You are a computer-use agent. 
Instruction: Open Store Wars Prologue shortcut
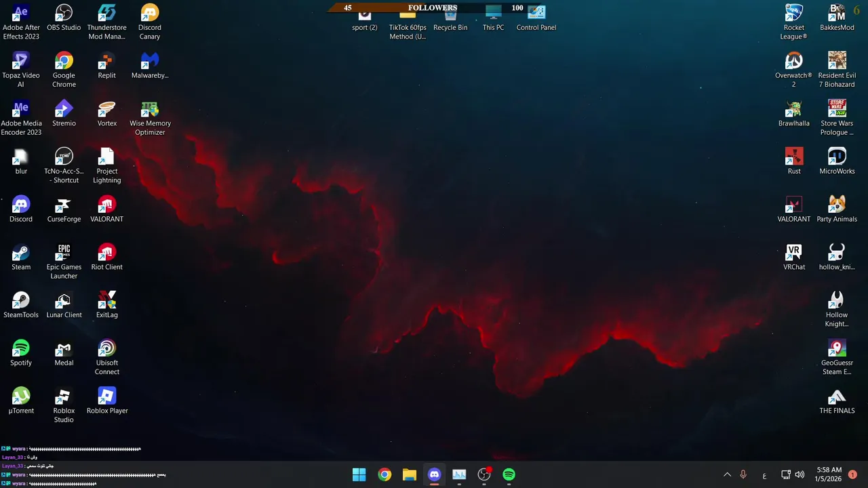pos(837,118)
